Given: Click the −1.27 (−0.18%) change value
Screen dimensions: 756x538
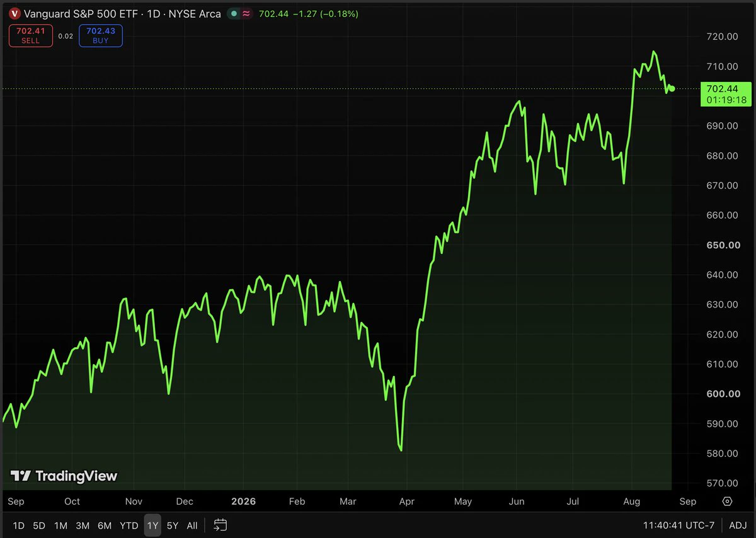Looking at the screenshot, I should (x=325, y=13).
